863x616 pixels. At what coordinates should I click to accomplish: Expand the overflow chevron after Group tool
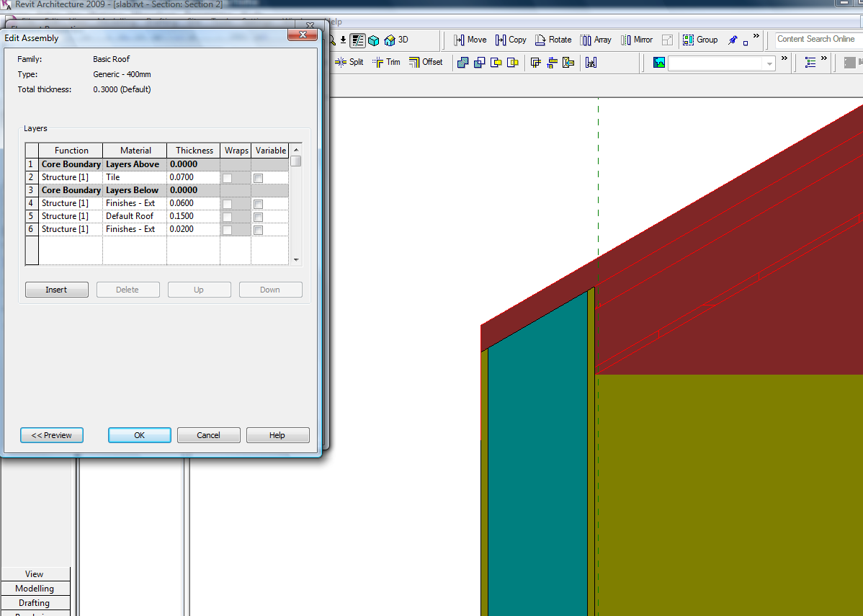(x=756, y=36)
